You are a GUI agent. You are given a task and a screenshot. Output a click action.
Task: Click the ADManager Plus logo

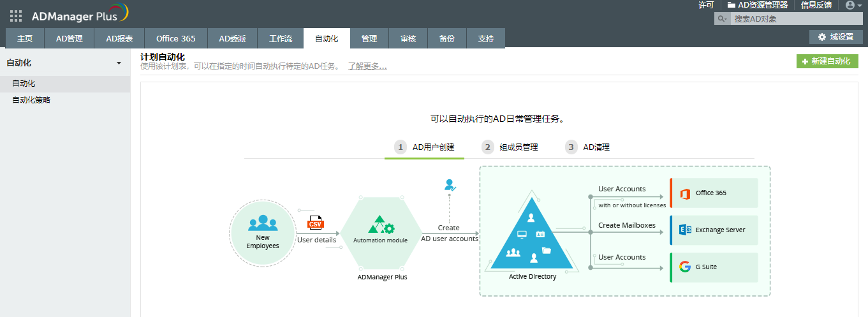click(x=80, y=14)
